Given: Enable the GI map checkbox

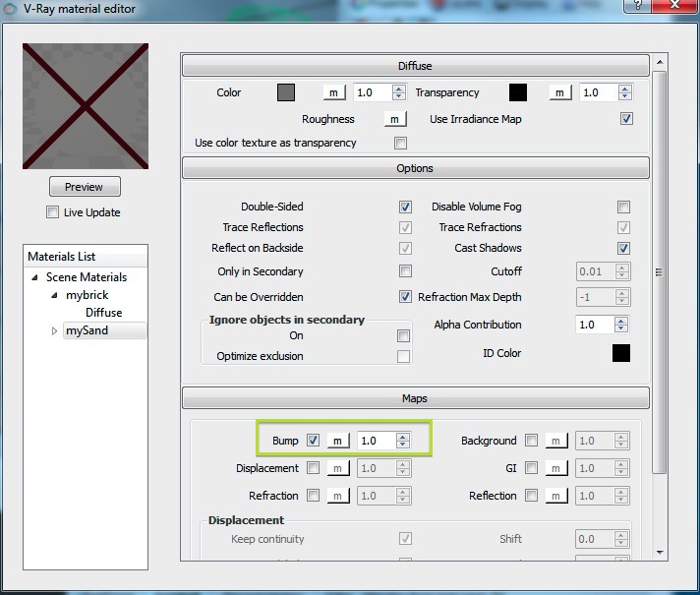Looking at the screenshot, I should click(531, 468).
